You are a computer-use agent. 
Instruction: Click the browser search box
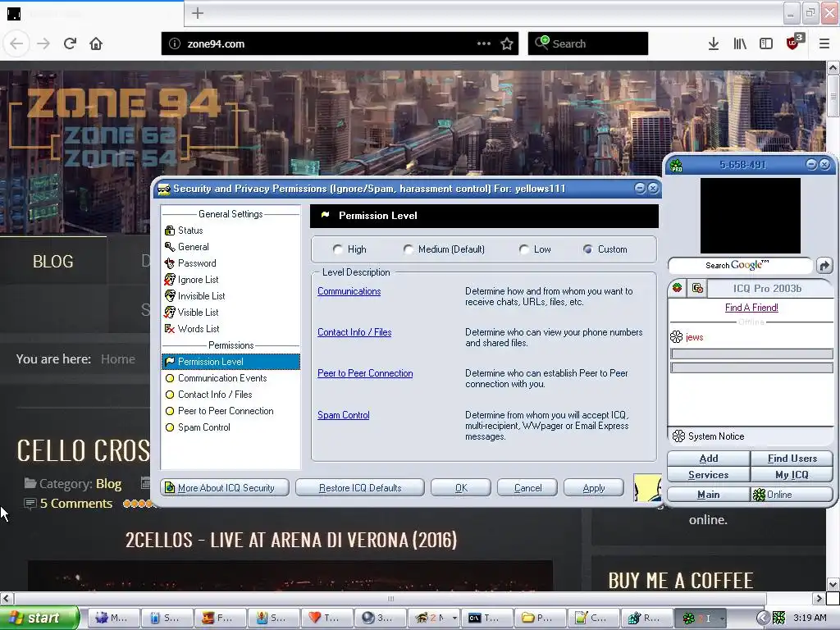[x=588, y=43]
